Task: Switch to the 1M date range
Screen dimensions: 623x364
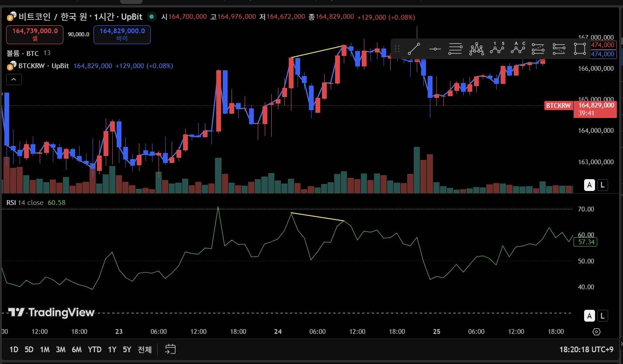Action: coord(45,350)
